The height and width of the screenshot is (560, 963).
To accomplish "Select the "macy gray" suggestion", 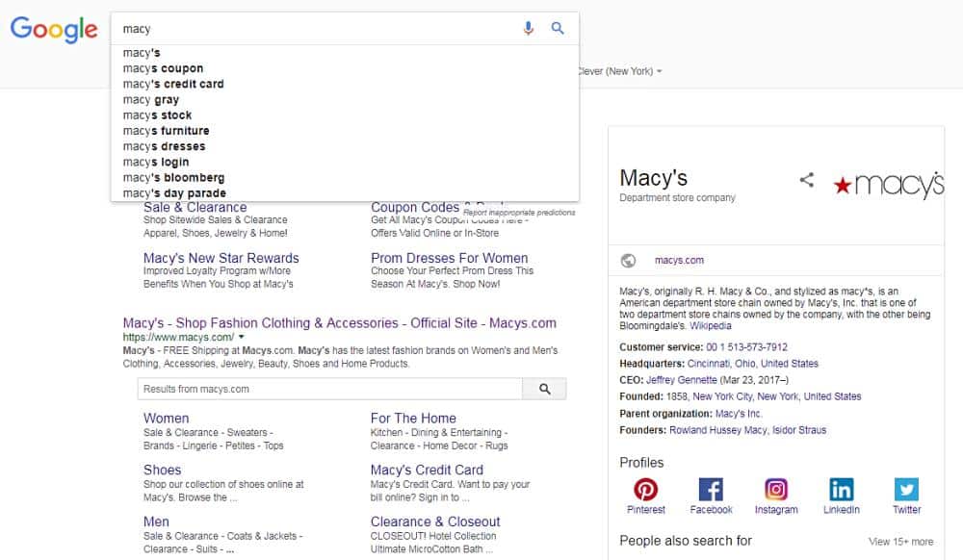I will 345,99.
